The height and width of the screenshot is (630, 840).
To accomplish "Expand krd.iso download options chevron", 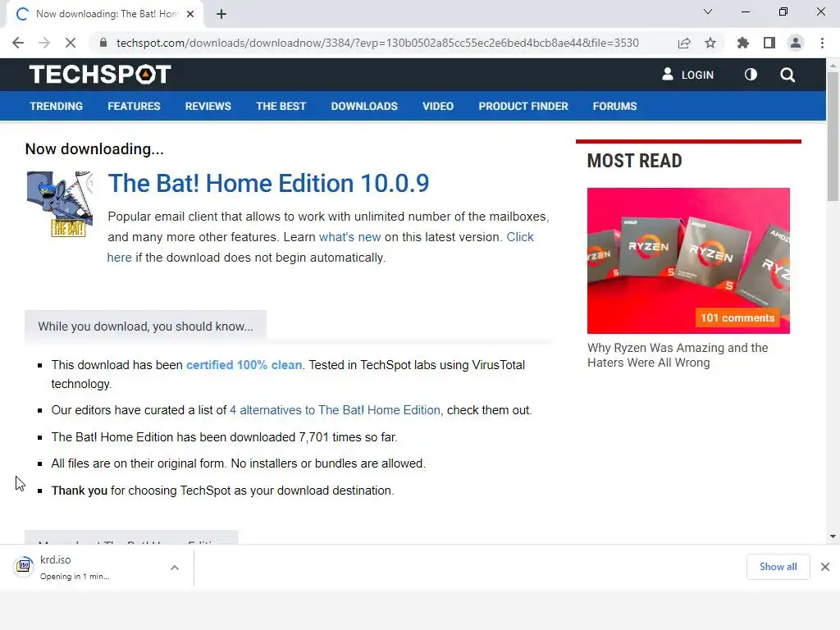I will (x=175, y=568).
